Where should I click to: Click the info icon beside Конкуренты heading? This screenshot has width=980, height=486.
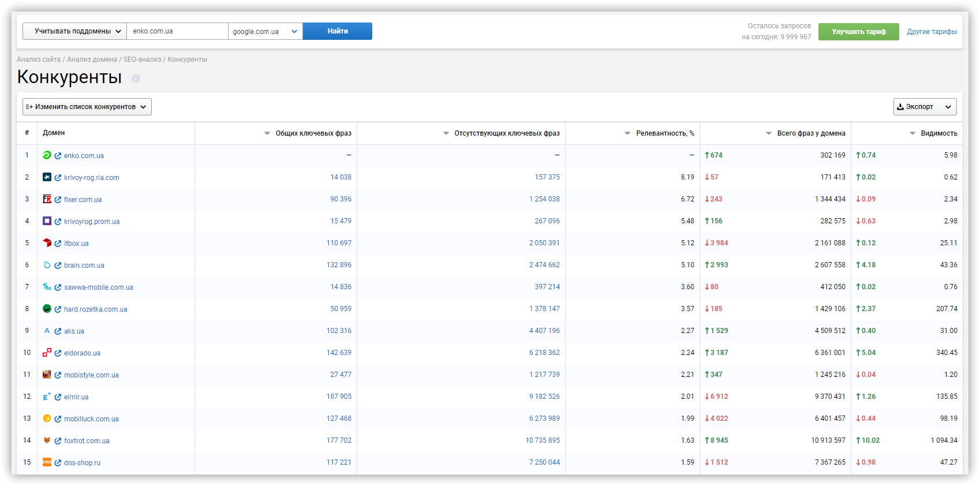pos(136,78)
